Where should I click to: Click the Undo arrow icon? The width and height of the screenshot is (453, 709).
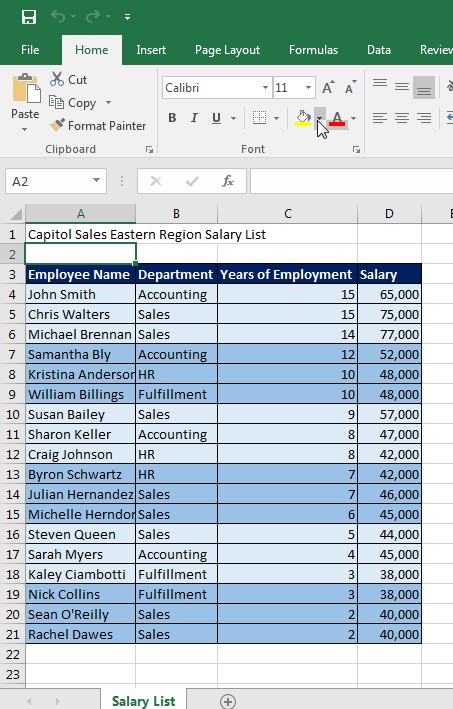(58, 17)
